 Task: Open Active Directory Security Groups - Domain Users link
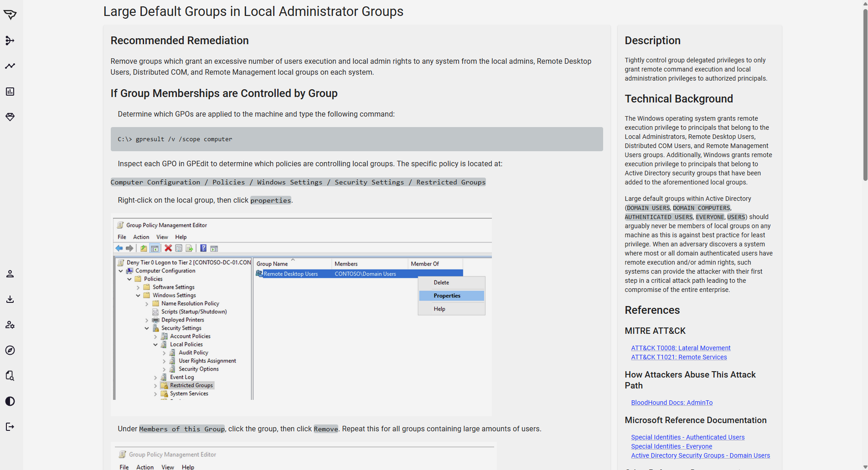(x=700, y=455)
